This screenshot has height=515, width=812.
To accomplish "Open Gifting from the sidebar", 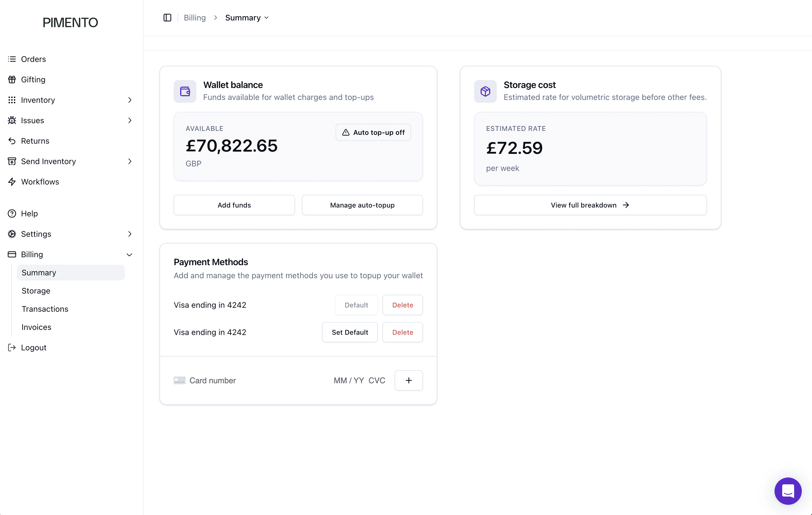I will (33, 79).
